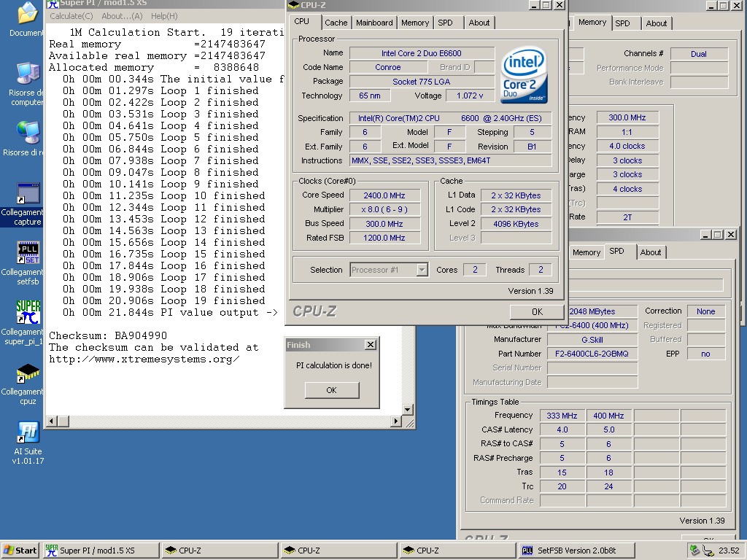Click the Super PI horizontal scrollbar right arrow
Image resolution: width=747 pixels, height=560 pixels.
[396, 421]
